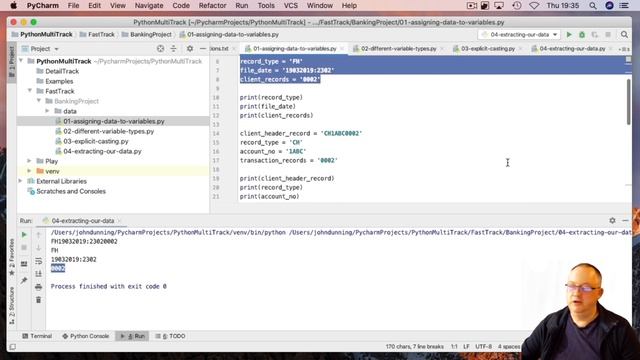Viewport: 640px width, 360px height.
Task: Click Down the Stack Trace arrow
Action: pyautogui.click(x=38, y=248)
